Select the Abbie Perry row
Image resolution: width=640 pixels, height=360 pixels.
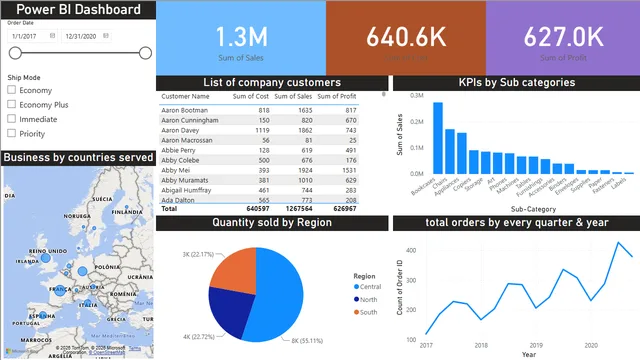[x=259, y=150]
